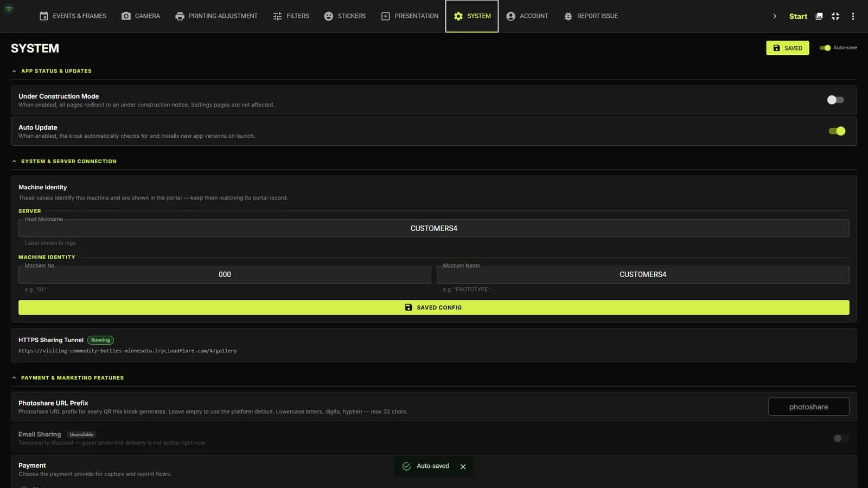Click the Start button

pos(798,16)
